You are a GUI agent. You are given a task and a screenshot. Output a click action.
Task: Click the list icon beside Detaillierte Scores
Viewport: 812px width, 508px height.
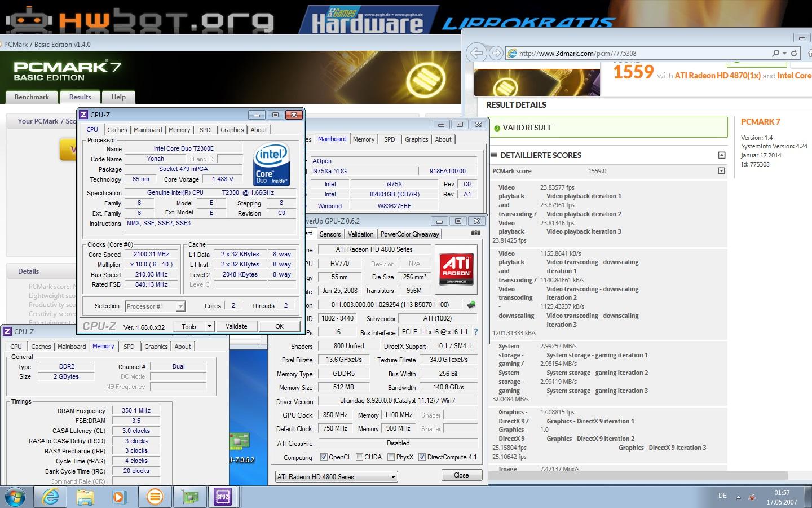coord(494,155)
